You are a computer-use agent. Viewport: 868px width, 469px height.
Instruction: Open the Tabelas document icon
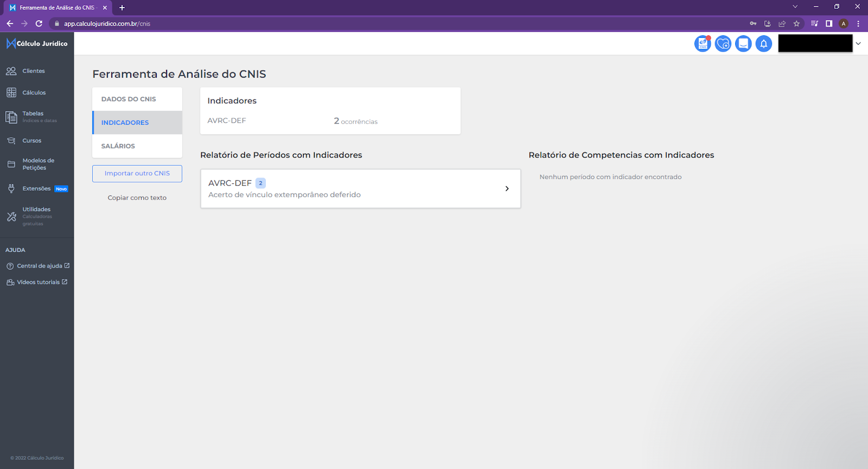[11, 117]
